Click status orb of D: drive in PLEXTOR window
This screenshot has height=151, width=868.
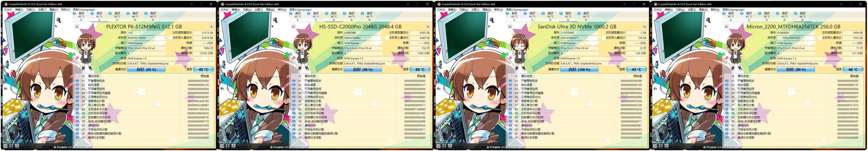tap(146, 13)
